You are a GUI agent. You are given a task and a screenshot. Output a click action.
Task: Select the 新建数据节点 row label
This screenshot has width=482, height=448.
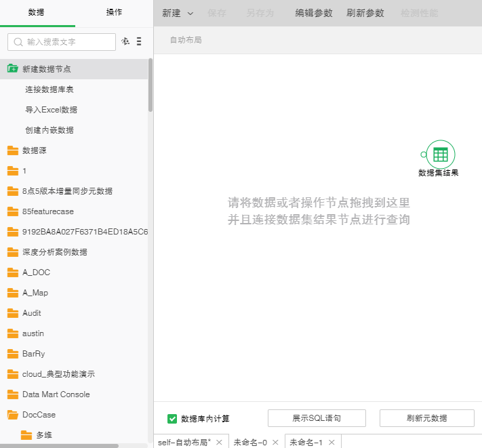[46, 69]
